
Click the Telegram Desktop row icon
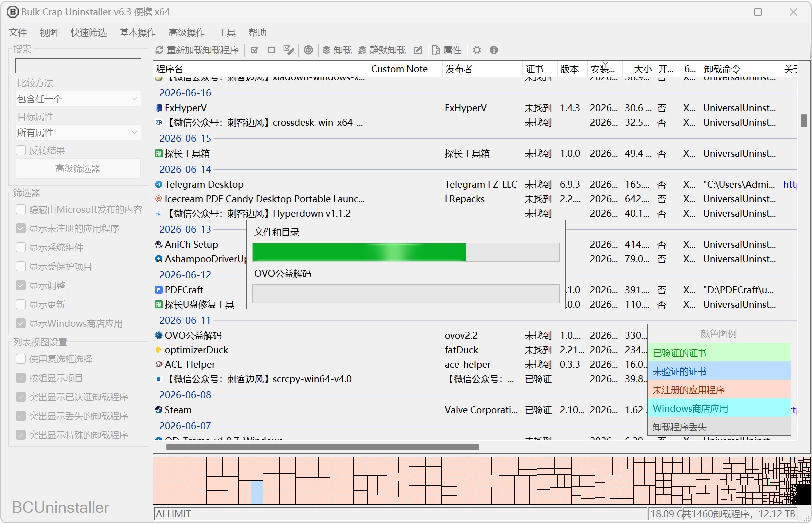pos(159,184)
